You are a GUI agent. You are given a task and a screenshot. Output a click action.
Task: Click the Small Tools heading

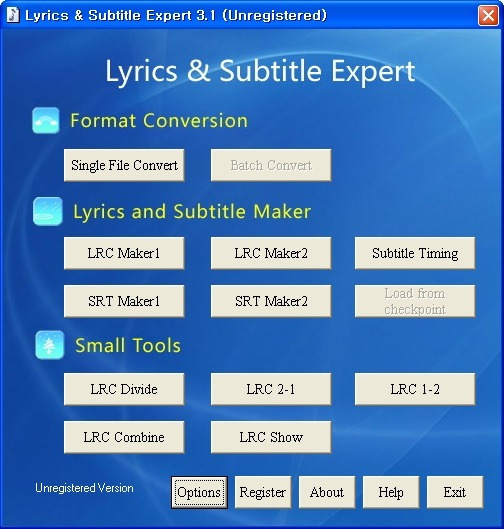pos(128,345)
